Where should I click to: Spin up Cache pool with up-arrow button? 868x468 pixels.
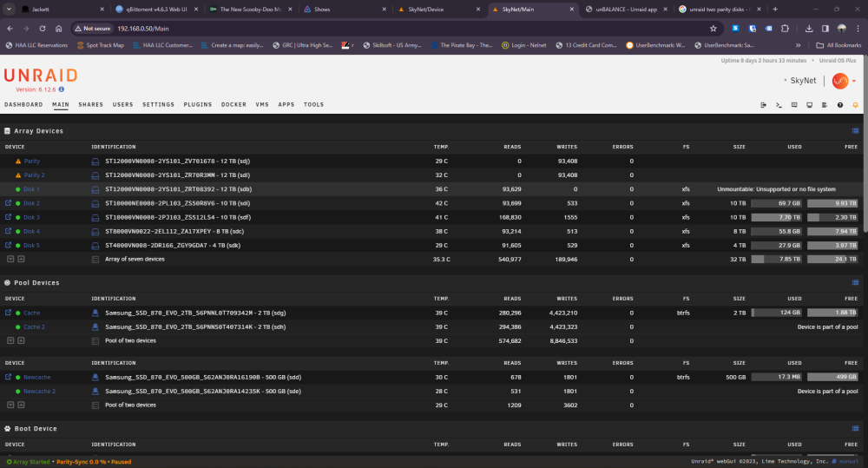pos(21,340)
